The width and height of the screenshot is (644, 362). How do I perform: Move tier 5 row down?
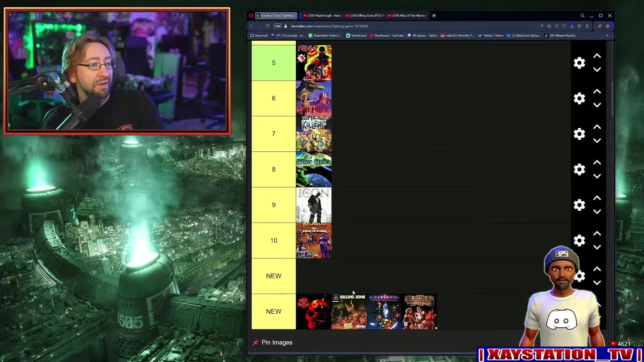coord(597,70)
